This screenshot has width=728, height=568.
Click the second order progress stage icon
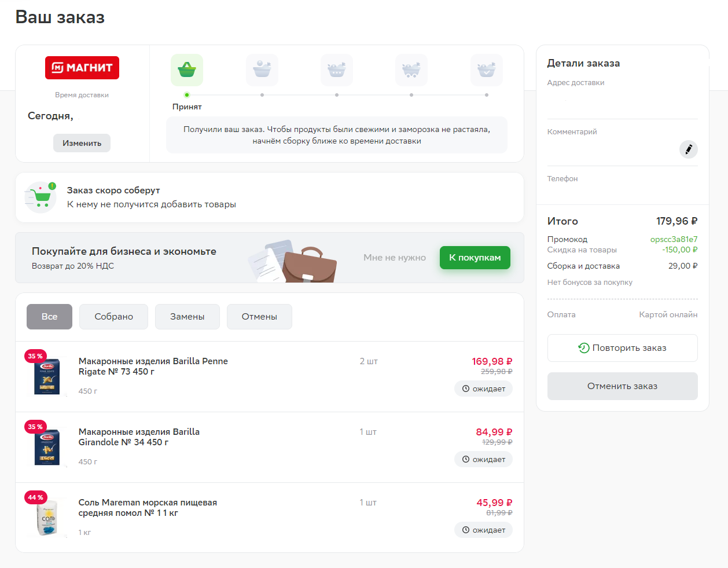click(262, 70)
